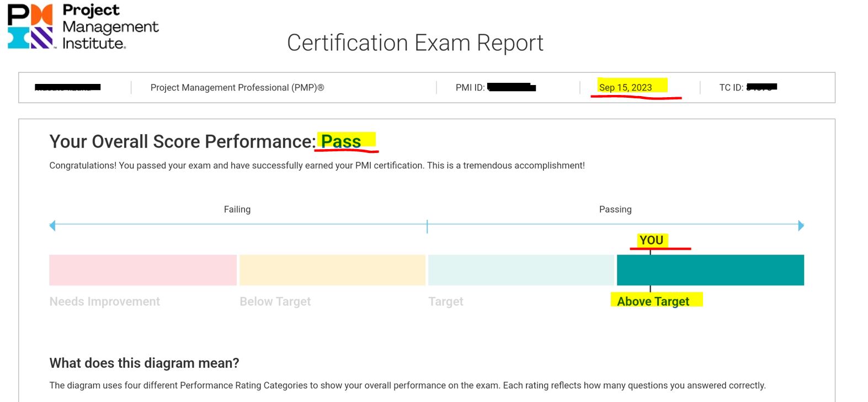The image size is (868, 402).
Task: Click the left arrowhead of the score scale
Action: coord(52,225)
